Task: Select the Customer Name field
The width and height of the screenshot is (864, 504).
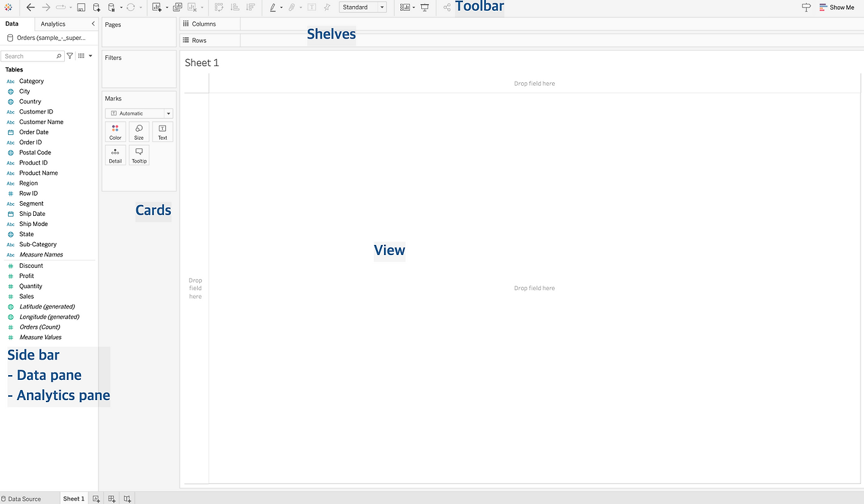Action: 41,122
